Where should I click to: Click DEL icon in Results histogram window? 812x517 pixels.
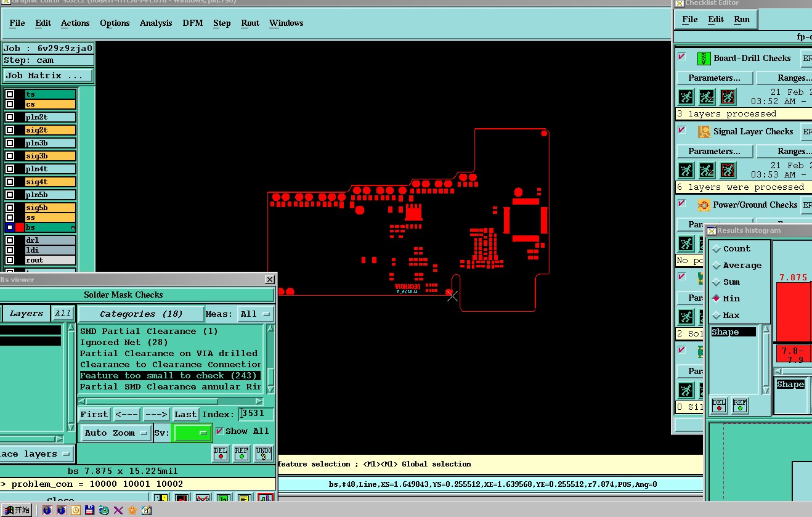coord(719,405)
